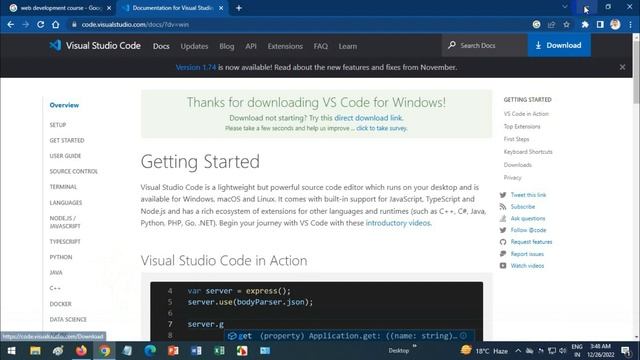Open a new browser tab
The width and height of the screenshot is (640, 360).
[x=239, y=8]
